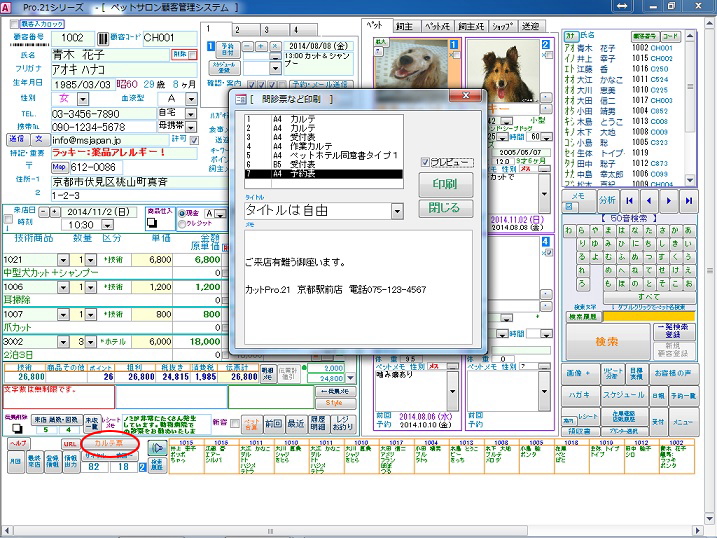Switch to the ペットメモ tab
The height and width of the screenshot is (538, 717).
click(x=438, y=27)
